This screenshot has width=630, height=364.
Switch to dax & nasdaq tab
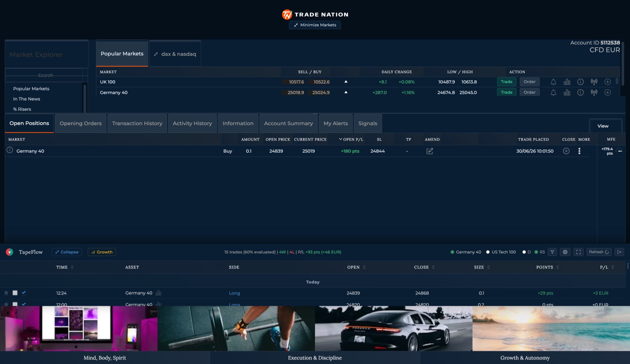coord(175,54)
